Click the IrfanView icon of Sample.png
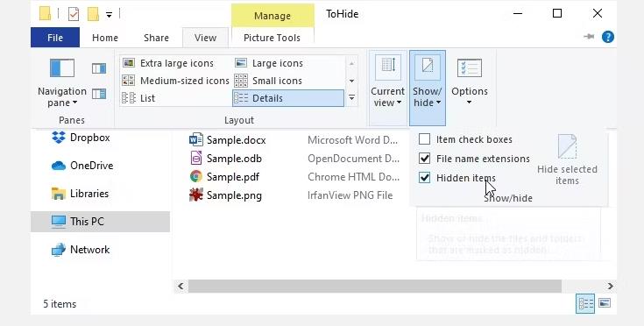This screenshot has height=326, width=644. (x=196, y=195)
